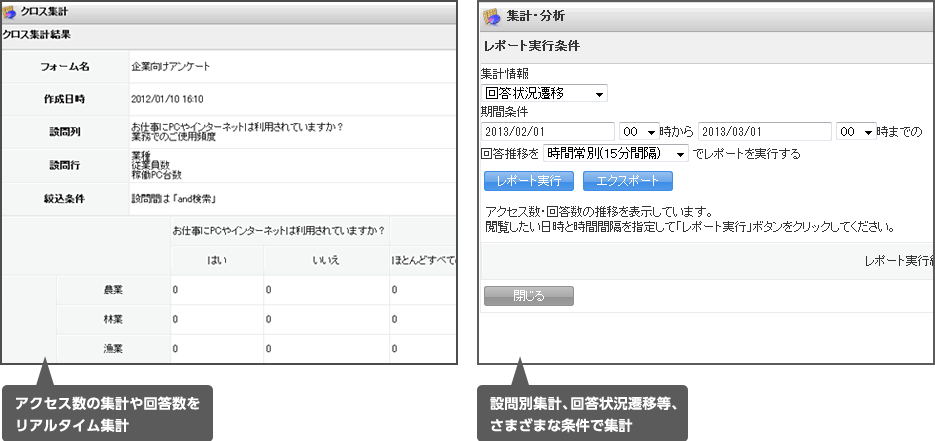Click the 漁業 row label
Viewport: 935px width, 441px height.
[113, 349]
